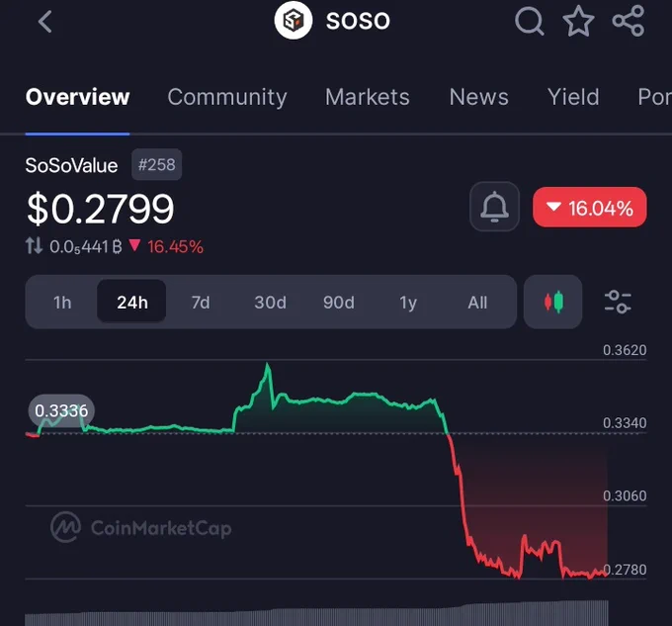This screenshot has width=672, height=626.
Task: Choose the 7d chart range
Action: coord(201,303)
